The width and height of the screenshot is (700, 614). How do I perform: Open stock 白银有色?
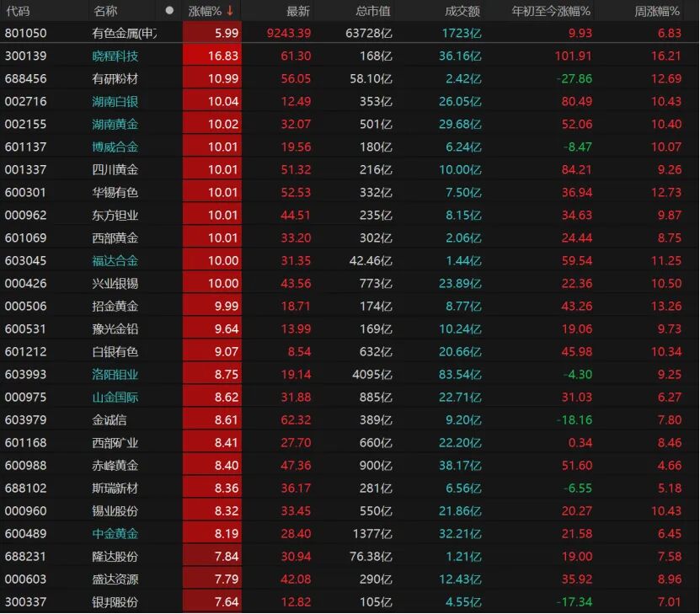click(115, 351)
